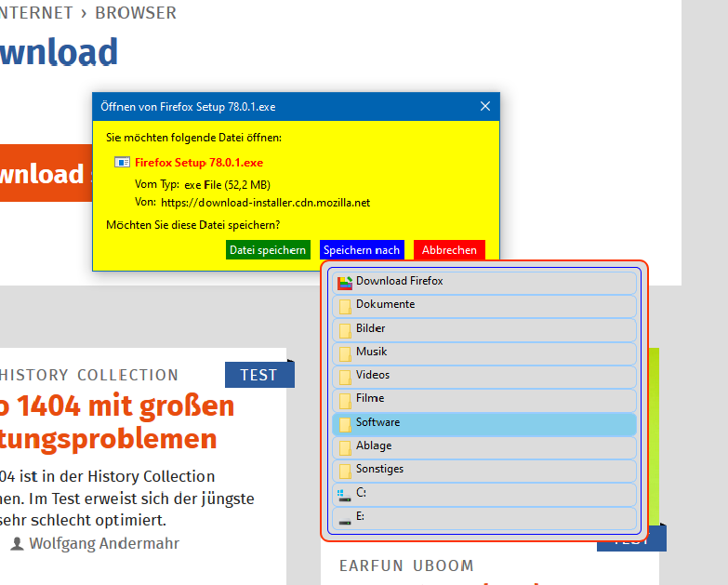Viewport: 728px width, 585px height.
Task: Select Musik as save location
Action: point(484,353)
